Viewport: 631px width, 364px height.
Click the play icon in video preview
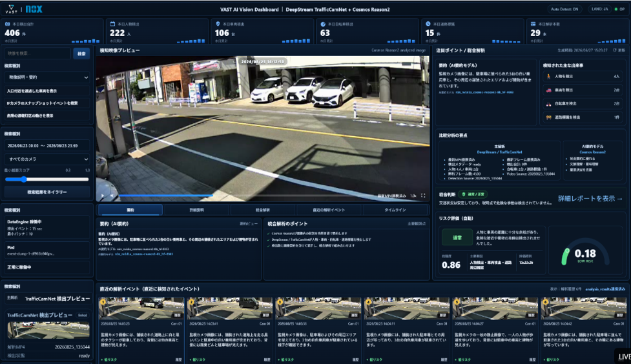click(102, 196)
